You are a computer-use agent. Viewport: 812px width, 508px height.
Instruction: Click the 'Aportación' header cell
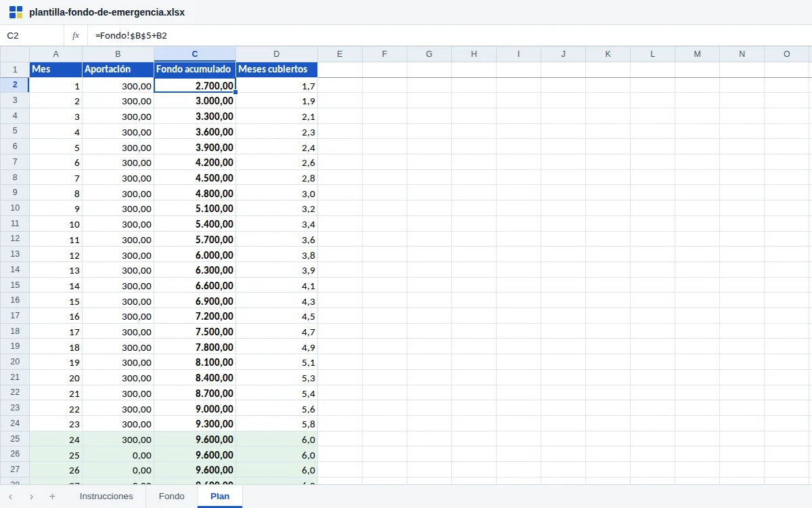coord(118,69)
